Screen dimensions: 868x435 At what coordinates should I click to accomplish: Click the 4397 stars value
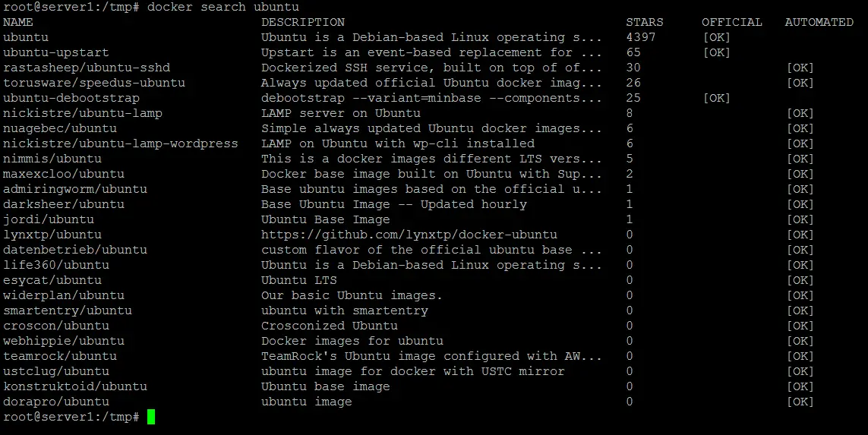point(640,37)
